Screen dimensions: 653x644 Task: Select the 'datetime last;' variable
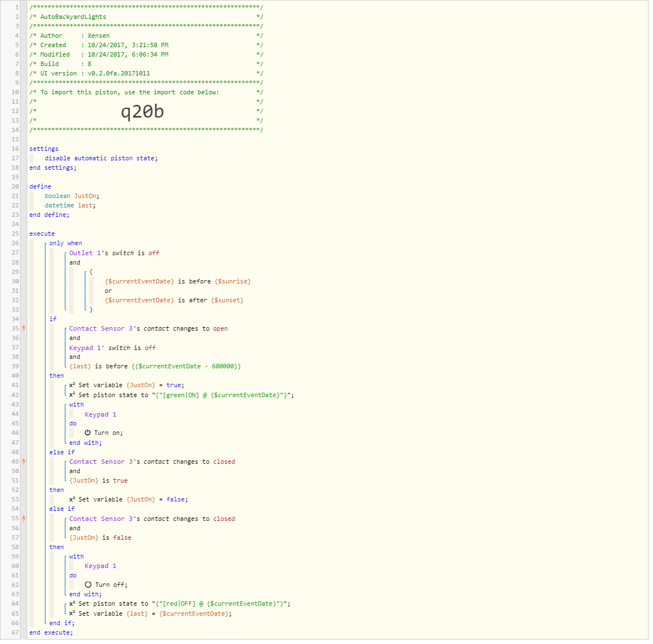point(70,205)
